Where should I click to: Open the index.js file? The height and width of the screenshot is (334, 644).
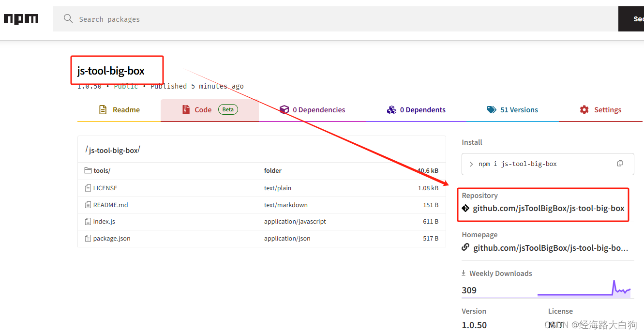(x=104, y=221)
